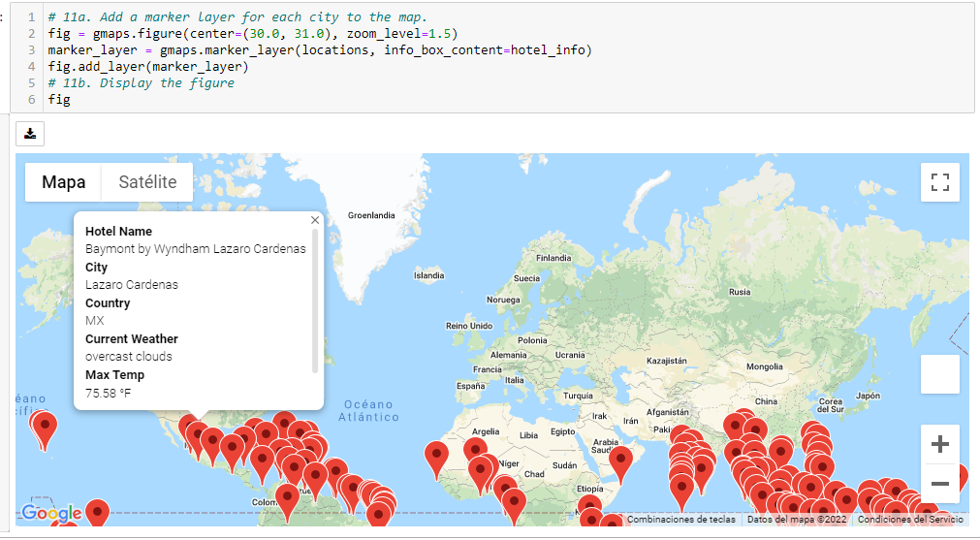
Task: Click the 'overcast clouds' weather text
Action: pyautogui.click(x=129, y=356)
